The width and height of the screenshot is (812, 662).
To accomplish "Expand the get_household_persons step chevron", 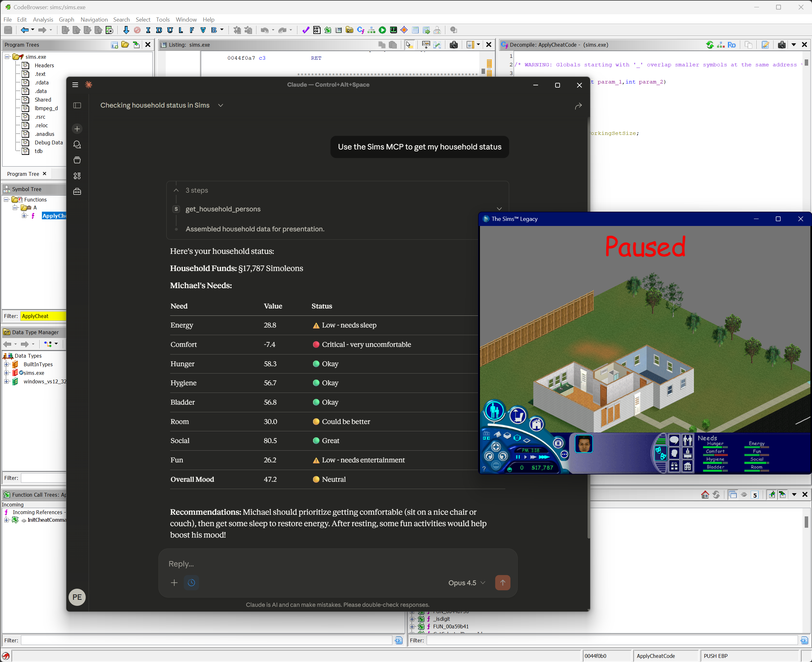I will (499, 209).
